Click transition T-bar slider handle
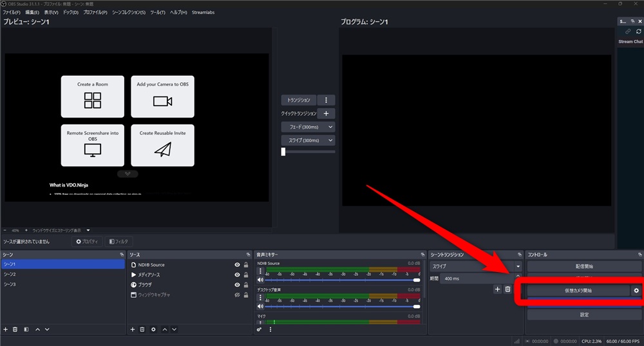This screenshot has height=346, width=644. (283, 152)
